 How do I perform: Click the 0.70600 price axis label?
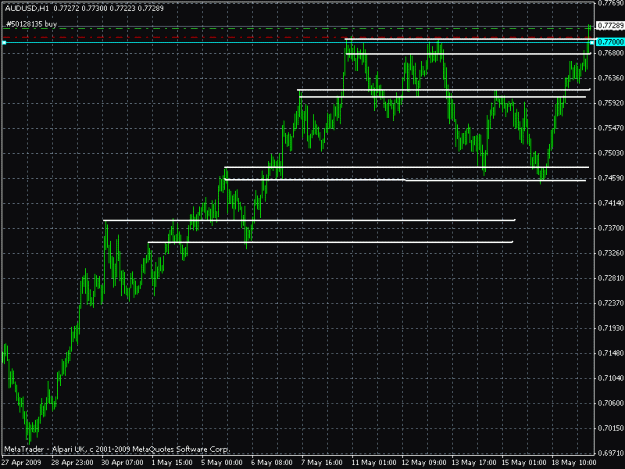click(x=610, y=403)
